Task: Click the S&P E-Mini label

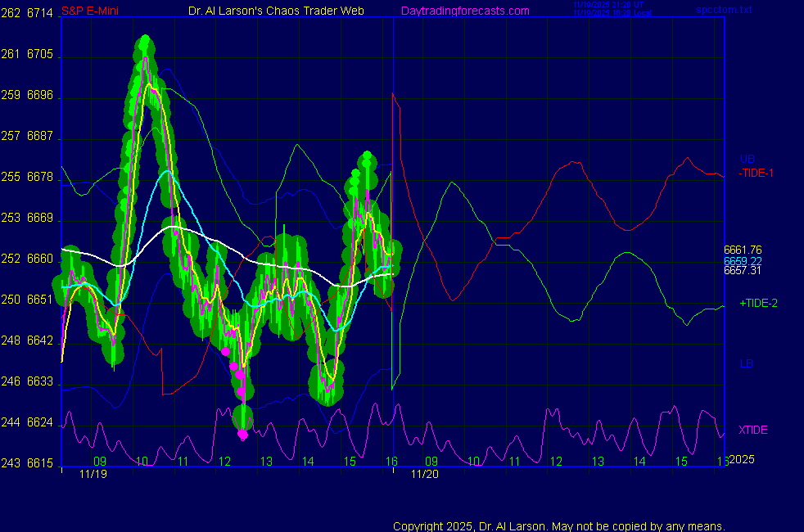Action: pyautogui.click(x=88, y=11)
